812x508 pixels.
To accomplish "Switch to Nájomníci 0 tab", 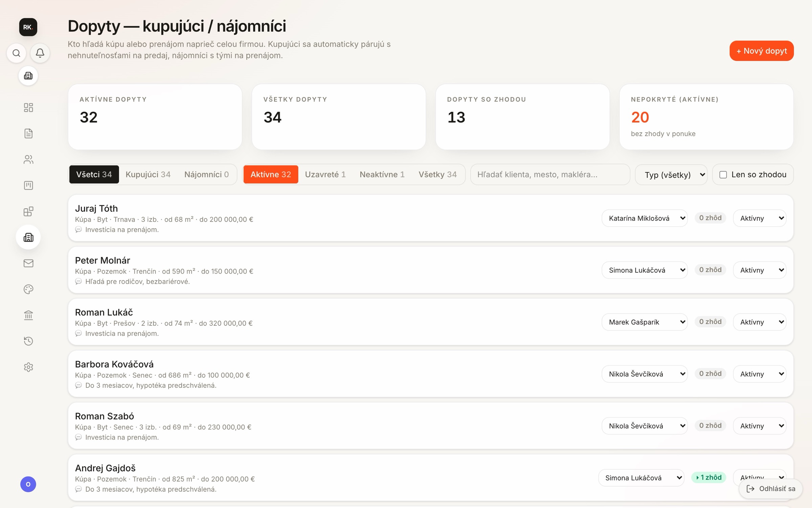I will [206, 174].
